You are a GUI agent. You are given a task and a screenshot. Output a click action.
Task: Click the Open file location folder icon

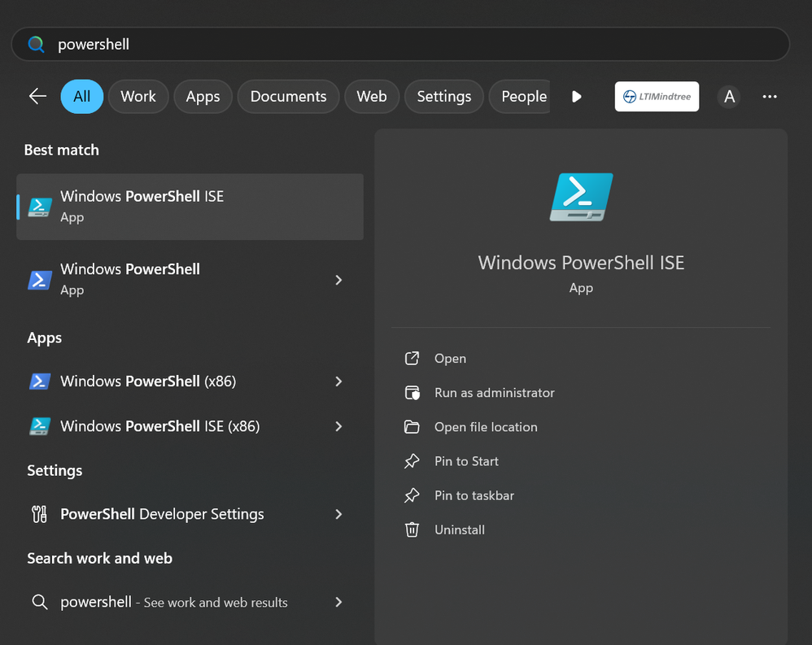click(x=413, y=427)
